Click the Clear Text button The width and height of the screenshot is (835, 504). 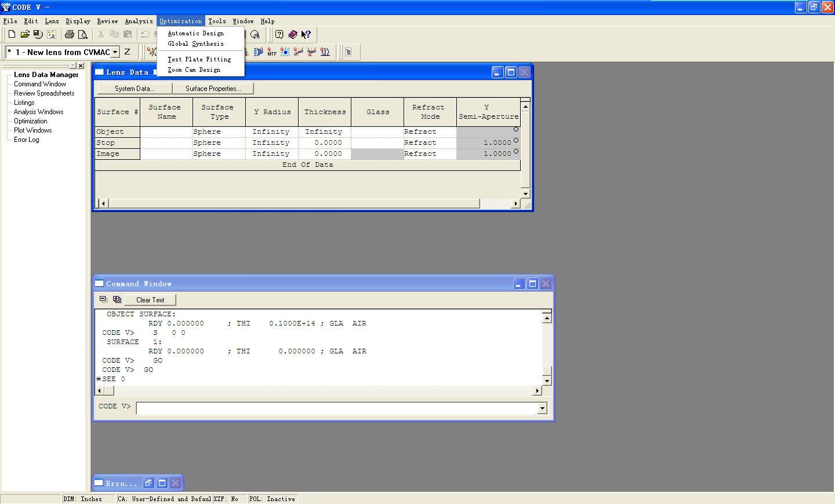click(150, 300)
